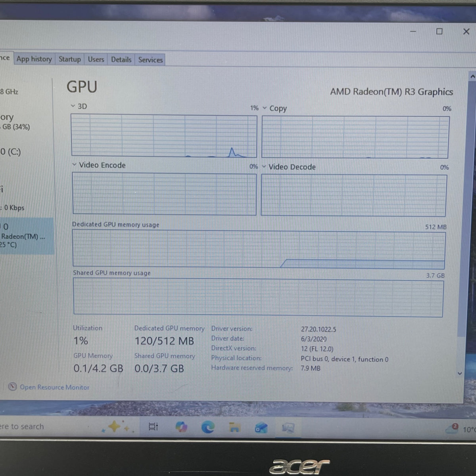
Task: Switch to the Startup tab
Action: (x=69, y=59)
